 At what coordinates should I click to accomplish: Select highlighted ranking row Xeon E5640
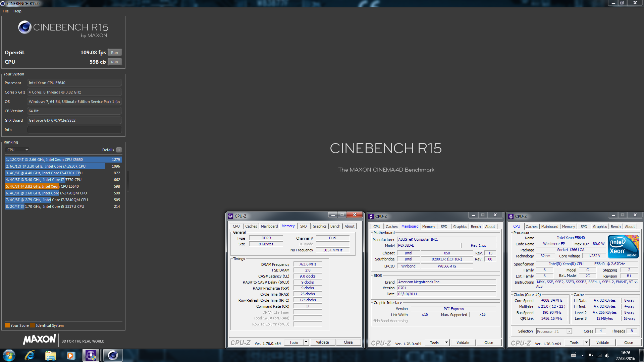point(63,186)
